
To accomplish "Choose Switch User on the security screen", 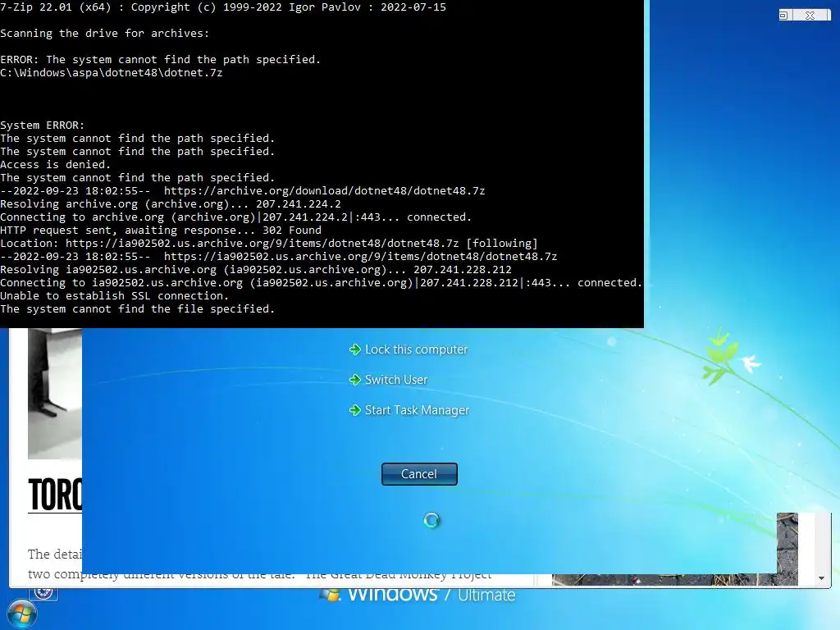I will click(388, 380).
